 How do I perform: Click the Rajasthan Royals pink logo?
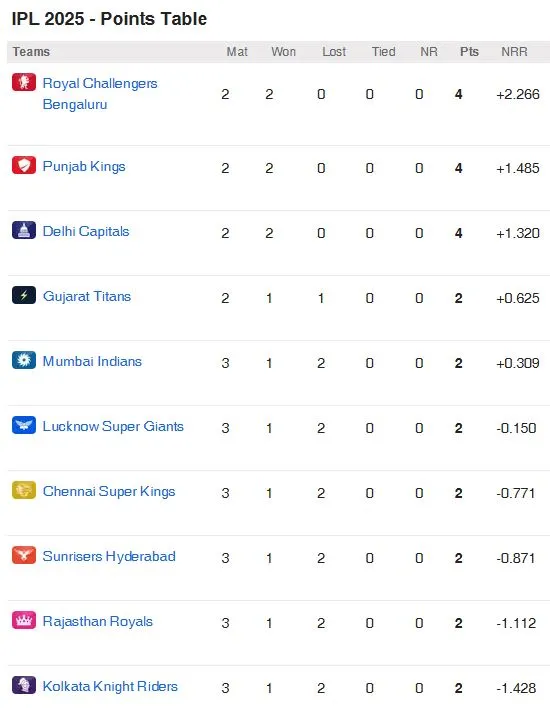click(24, 620)
